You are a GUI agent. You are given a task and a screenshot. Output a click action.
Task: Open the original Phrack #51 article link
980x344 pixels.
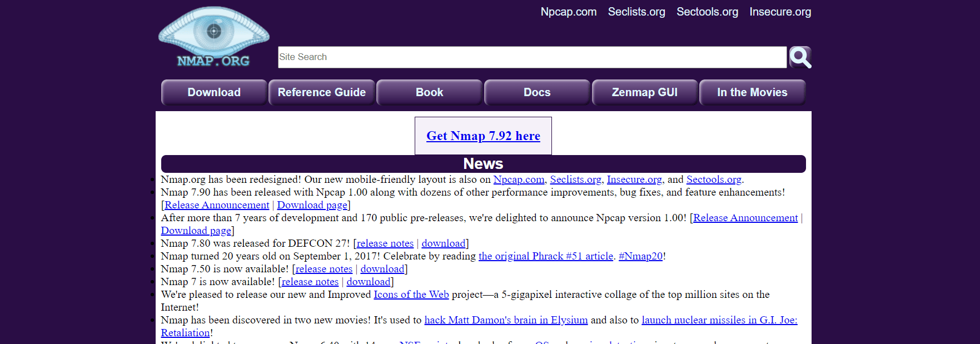(546, 256)
